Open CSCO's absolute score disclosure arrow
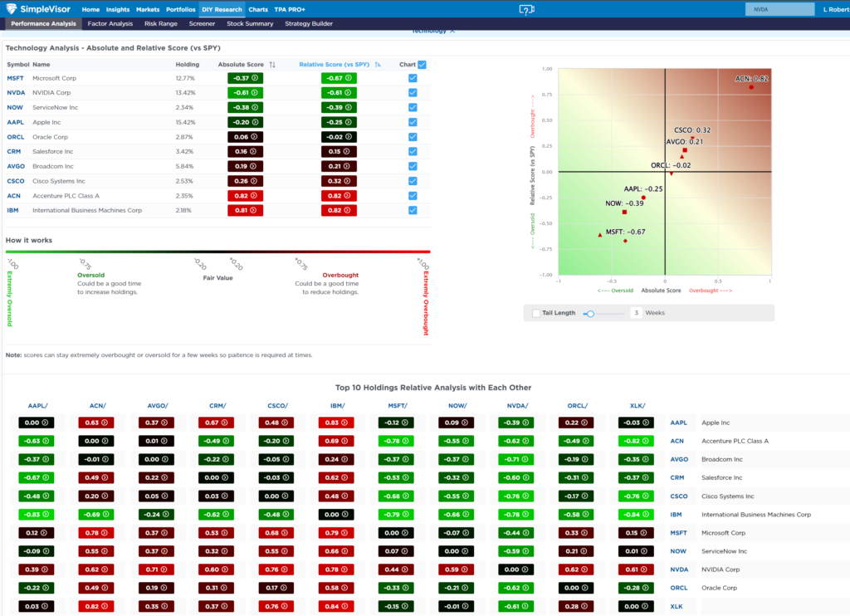850x616 pixels. point(254,180)
